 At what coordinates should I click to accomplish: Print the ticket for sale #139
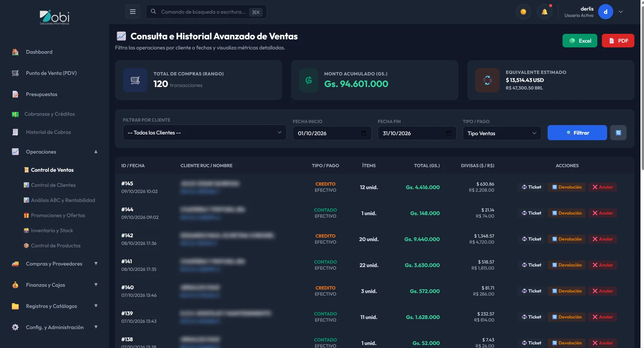531,317
